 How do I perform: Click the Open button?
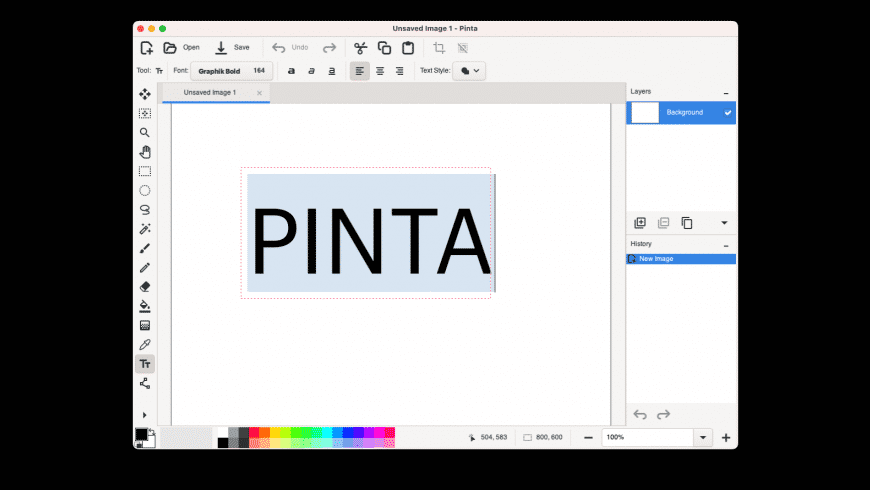click(x=181, y=48)
